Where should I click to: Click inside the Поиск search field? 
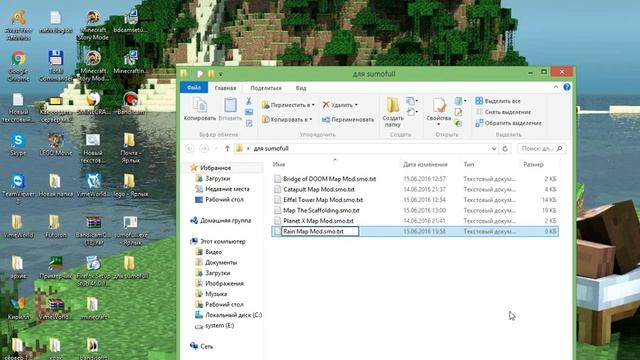click(x=542, y=149)
